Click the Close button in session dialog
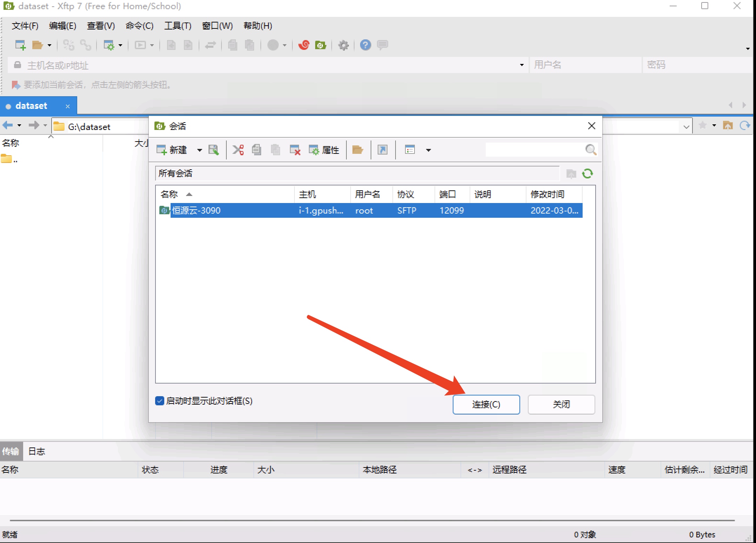This screenshot has width=756, height=543. tap(561, 404)
